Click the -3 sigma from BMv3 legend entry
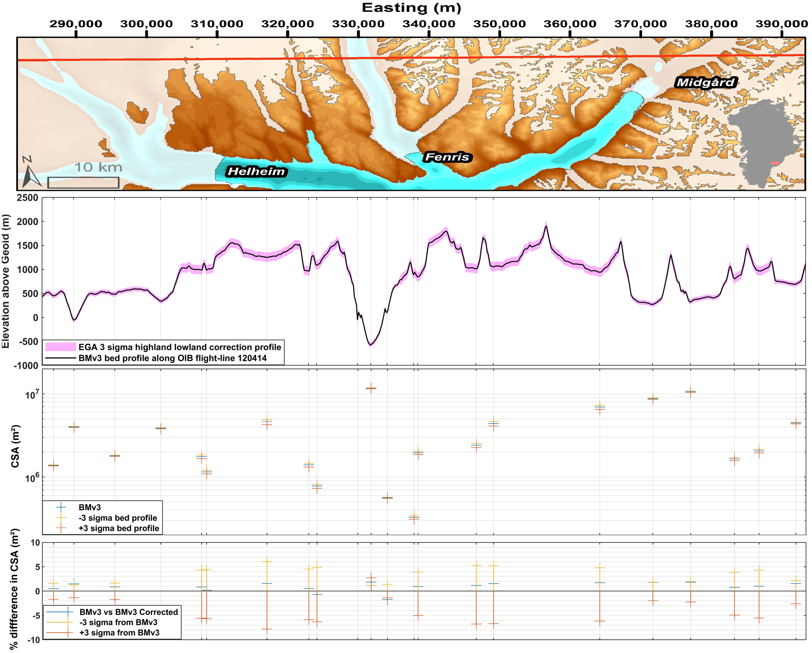 click(119, 622)
